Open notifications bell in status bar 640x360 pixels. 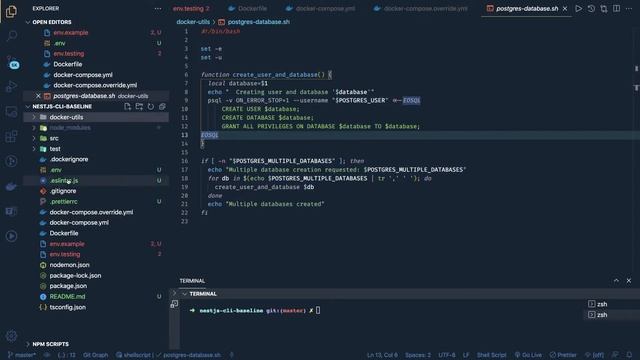629,355
